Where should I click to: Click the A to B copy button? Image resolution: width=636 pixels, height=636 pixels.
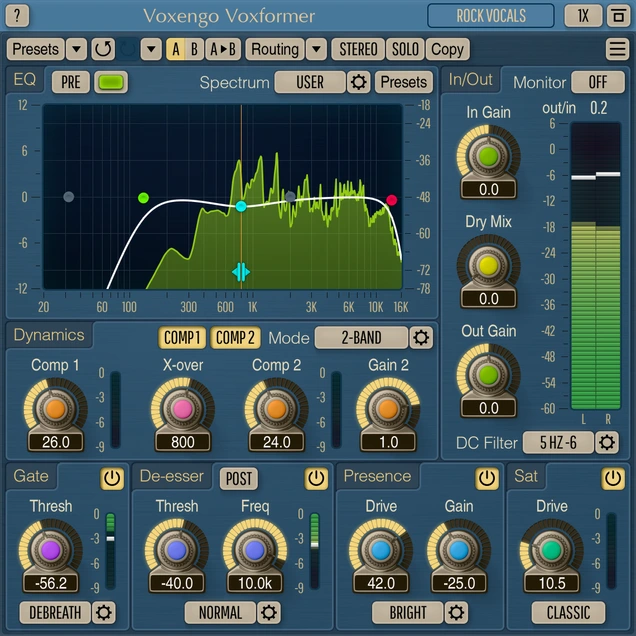[223, 49]
